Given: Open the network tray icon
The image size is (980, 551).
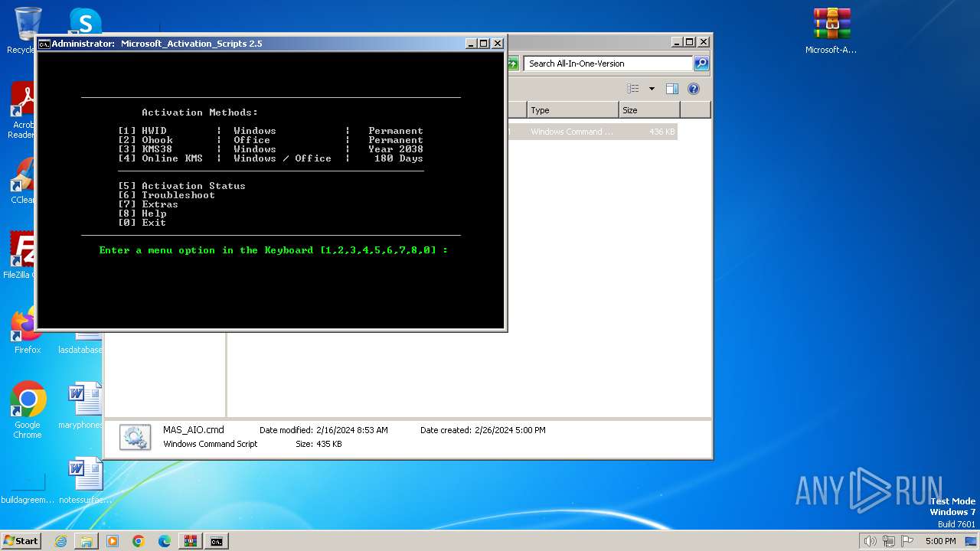Looking at the screenshot, I should 889,541.
